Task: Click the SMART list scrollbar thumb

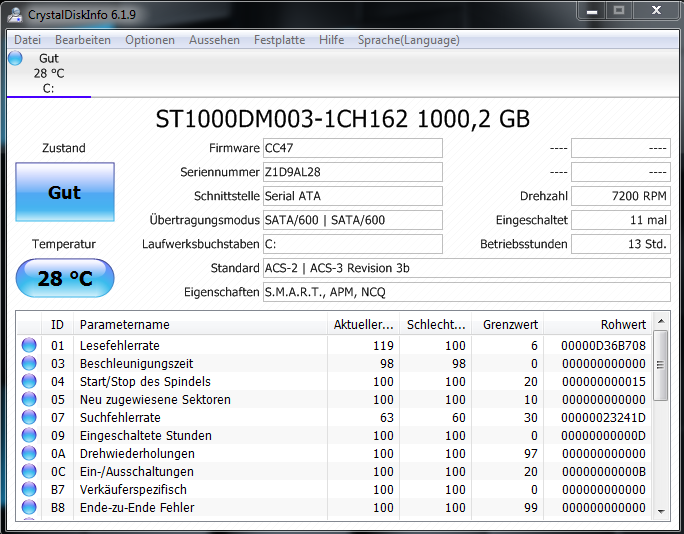Action: (x=661, y=365)
